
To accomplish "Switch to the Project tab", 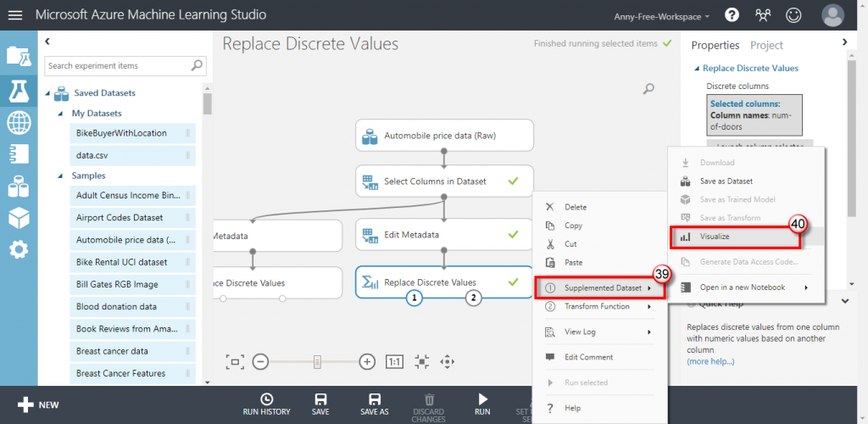I will click(766, 46).
